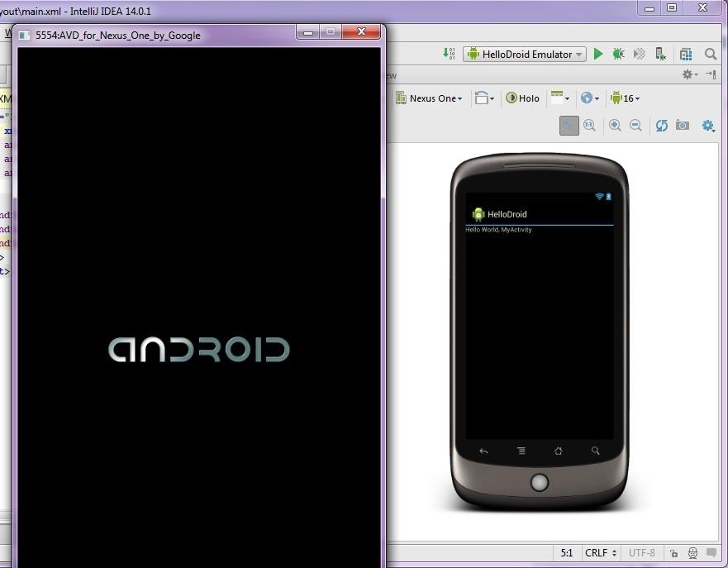Click the Hector inspector icon in status bar
This screenshot has width=728, height=568.
pyautogui.click(x=692, y=552)
